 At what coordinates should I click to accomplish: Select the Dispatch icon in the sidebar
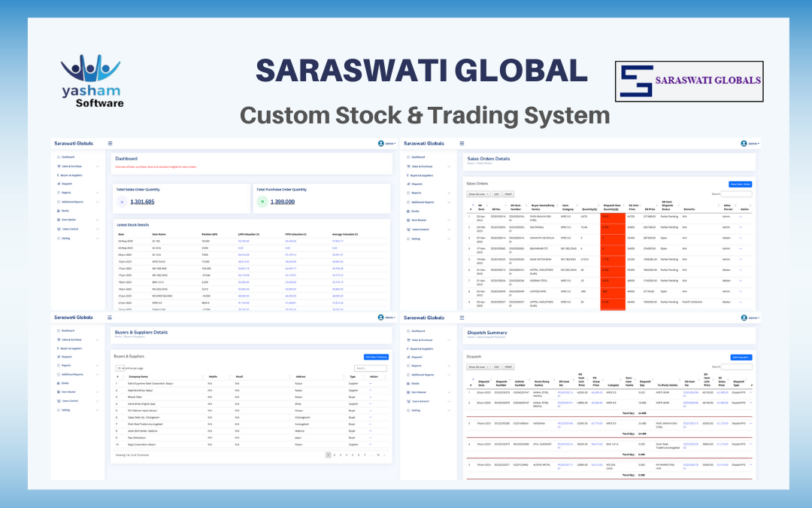coord(59,184)
